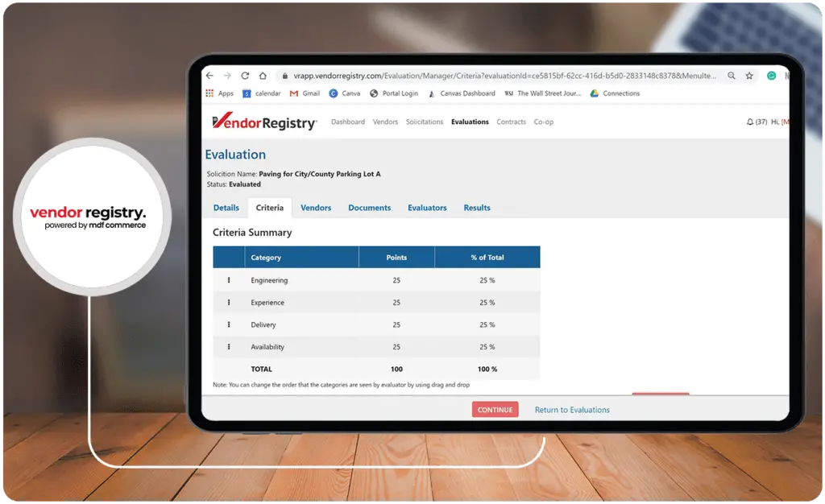
Task: Click the % of Total column header
Action: tap(487, 258)
